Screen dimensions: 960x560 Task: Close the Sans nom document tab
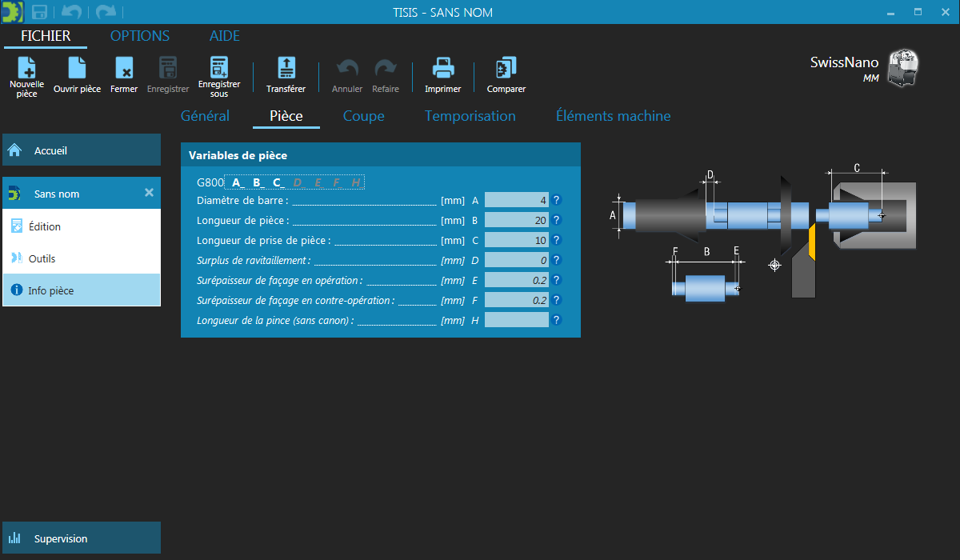(x=149, y=193)
